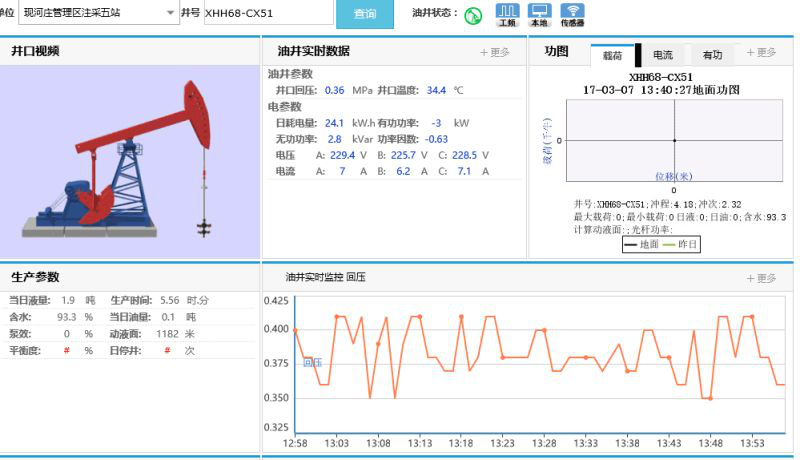Click the 12:58 starting data point on chart
The height and width of the screenshot is (460, 800).
(295, 329)
